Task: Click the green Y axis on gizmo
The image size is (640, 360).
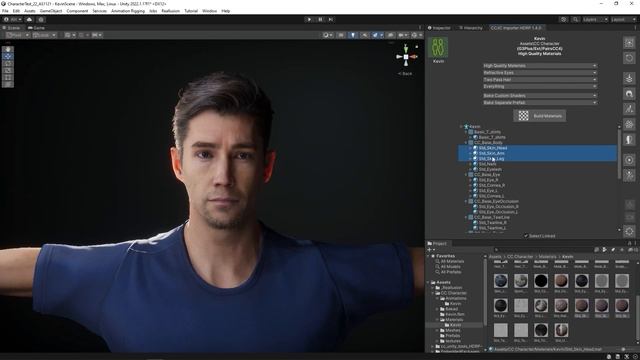Action: tap(406, 49)
